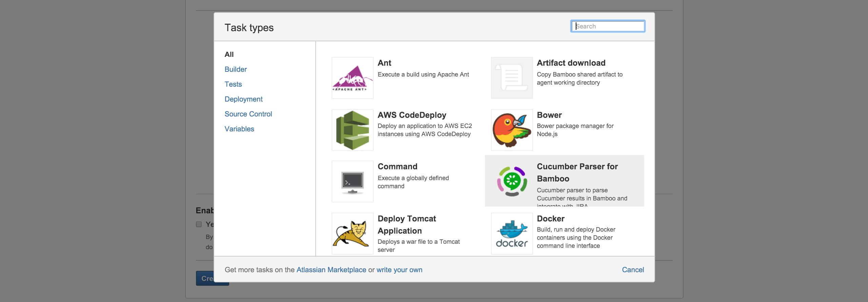Click 'Deploy an application to AWS EC2' description
Viewport: 868px width, 302px height.
425,130
